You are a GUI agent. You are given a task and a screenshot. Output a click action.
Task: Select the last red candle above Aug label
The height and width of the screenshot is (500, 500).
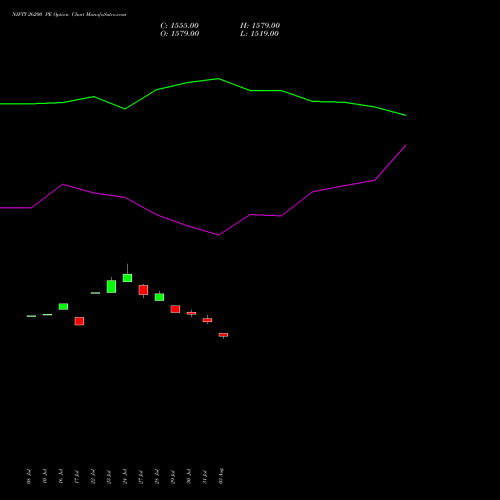[223, 335]
